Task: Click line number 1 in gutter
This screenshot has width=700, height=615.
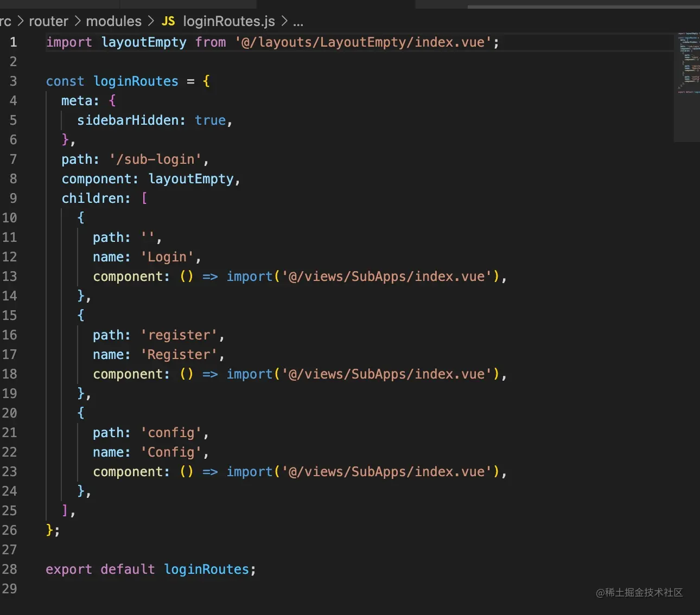Action: tap(13, 42)
